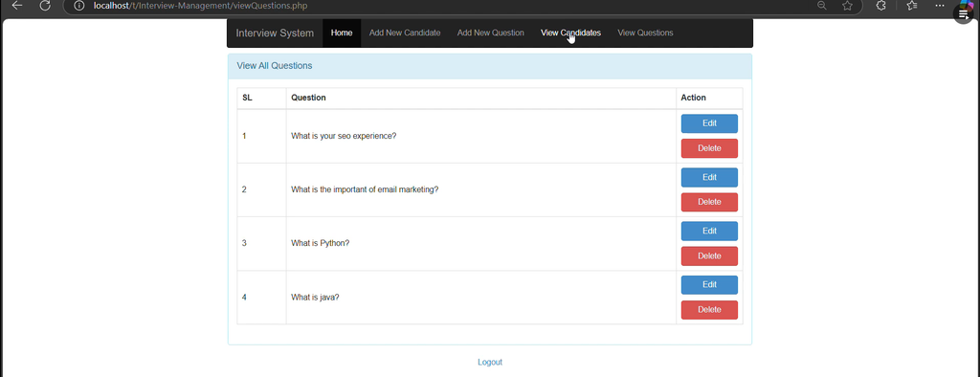View site information icon in address bar
The width and height of the screenshot is (980, 377).
pyautogui.click(x=78, y=6)
